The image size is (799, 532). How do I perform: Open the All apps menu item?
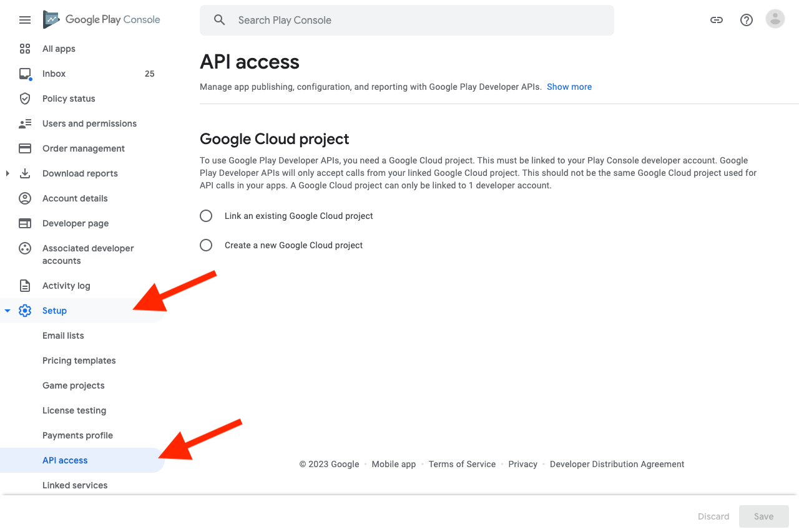coord(59,49)
